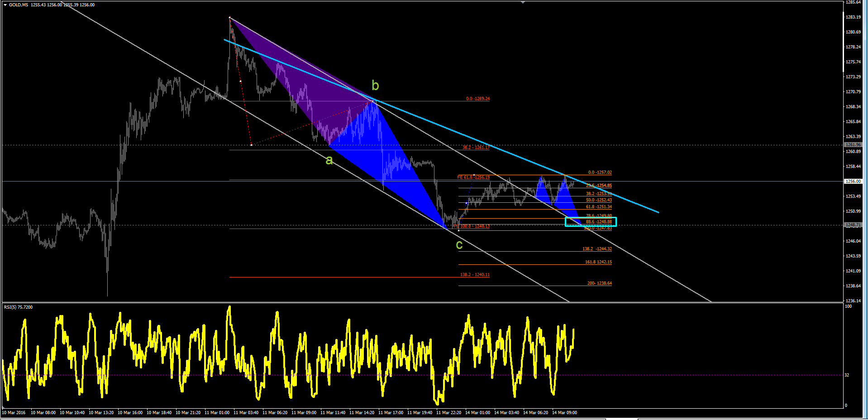Click the '14 Mar 01:00' time label
The image size is (868, 420).
pyautogui.click(x=478, y=413)
